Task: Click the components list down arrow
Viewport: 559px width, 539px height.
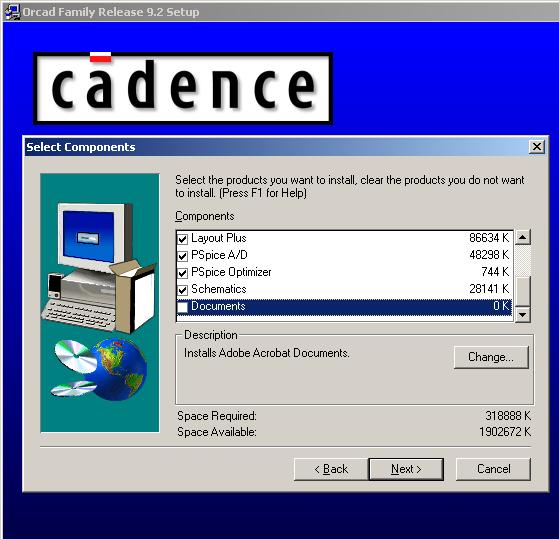Action: (523, 314)
